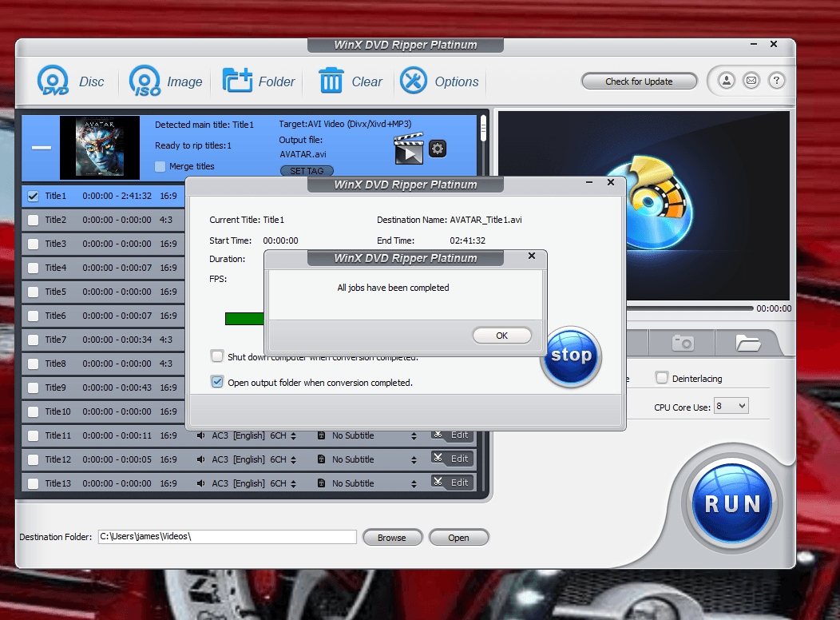This screenshot has width=840, height=620.
Task: Open the CPU Core Use dropdown
Action: (731, 406)
